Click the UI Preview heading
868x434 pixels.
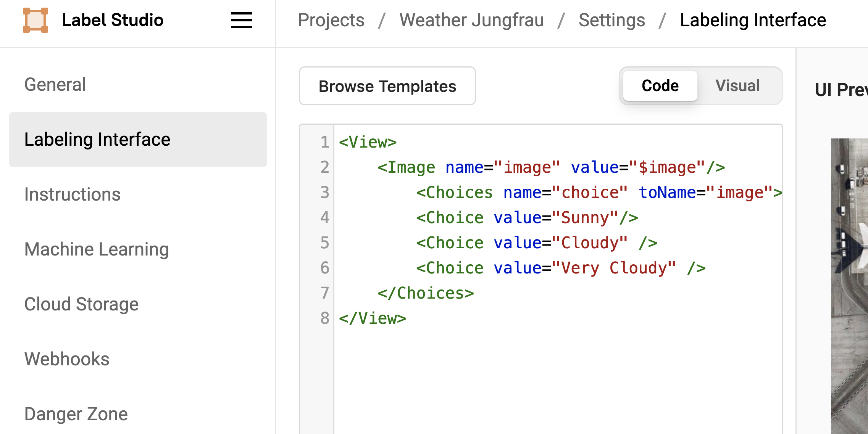coord(841,90)
